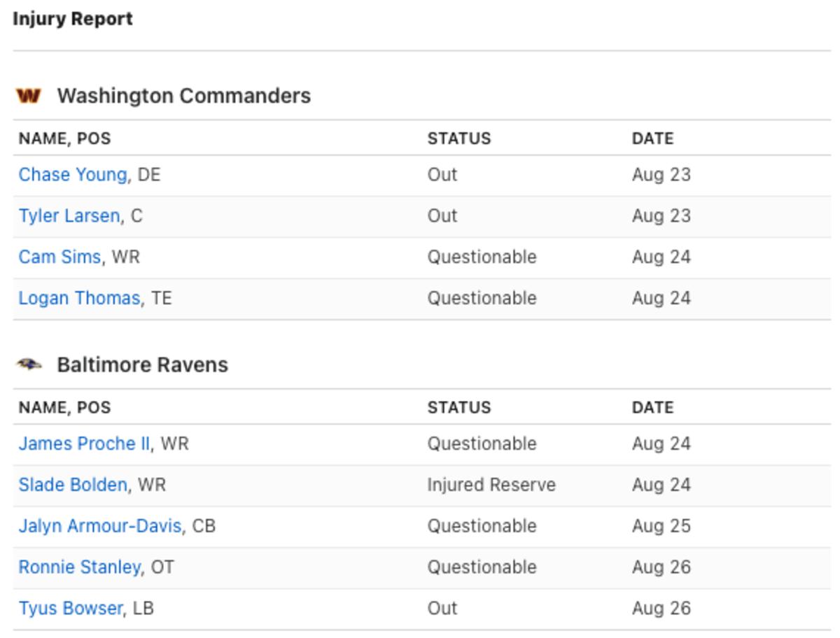840x638 pixels.
Task: Click the Ravens table STATUS column header
Action: pos(459,408)
